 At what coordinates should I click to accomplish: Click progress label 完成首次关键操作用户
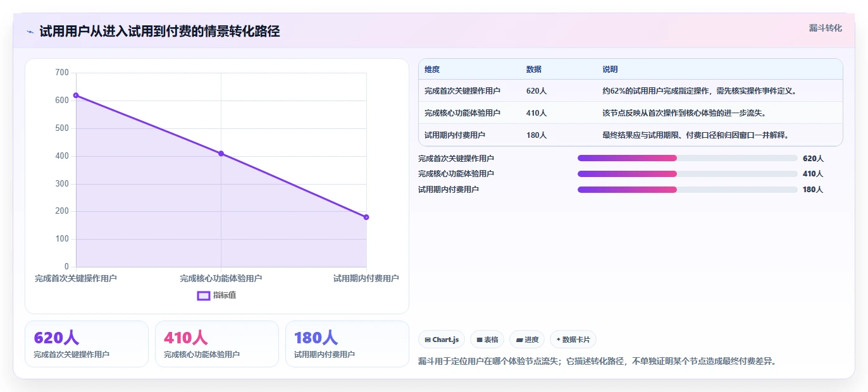456,159
